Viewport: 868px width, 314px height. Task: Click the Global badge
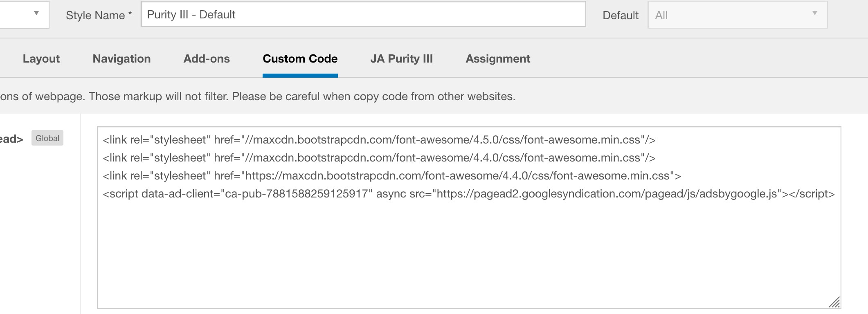47,138
